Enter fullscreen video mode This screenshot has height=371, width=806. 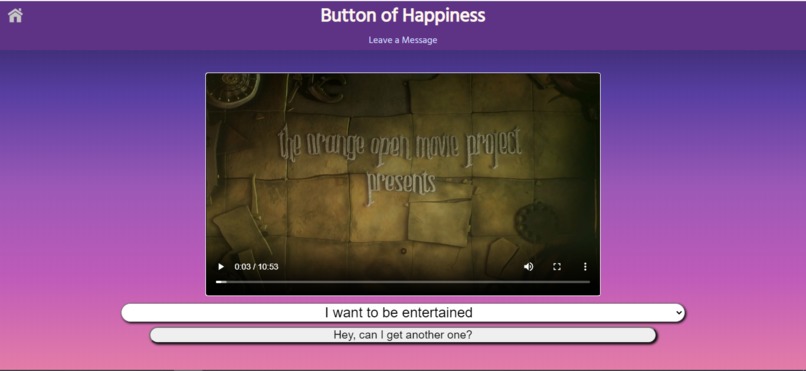coord(557,267)
